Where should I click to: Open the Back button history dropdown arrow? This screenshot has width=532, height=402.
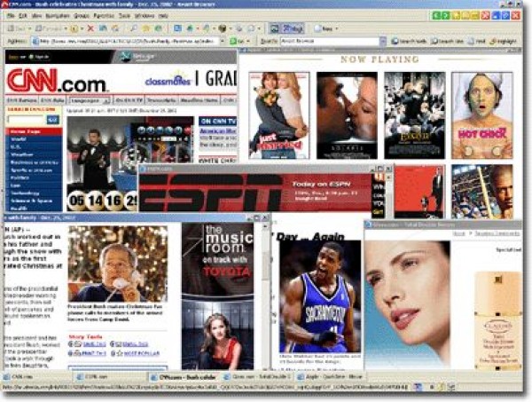[x=30, y=29]
